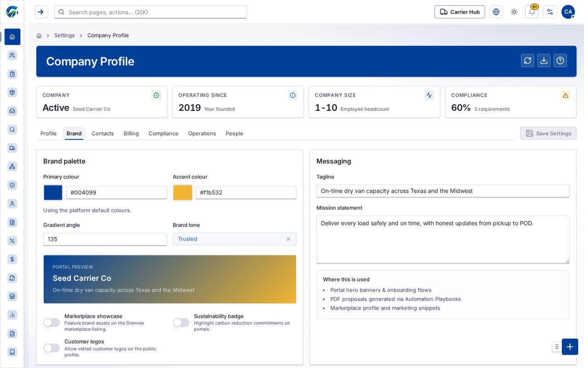Open the percent sign sidebar icon
The image size is (588, 368).
click(12, 241)
